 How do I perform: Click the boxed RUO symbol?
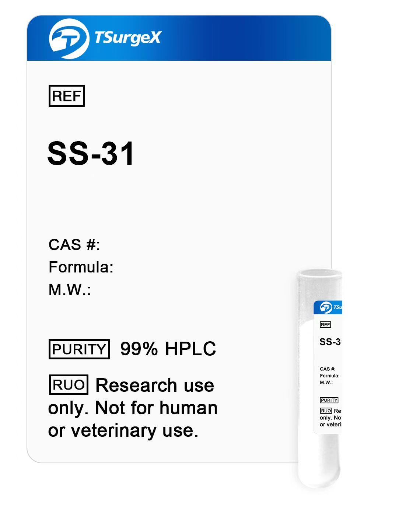click(x=69, y=384)
